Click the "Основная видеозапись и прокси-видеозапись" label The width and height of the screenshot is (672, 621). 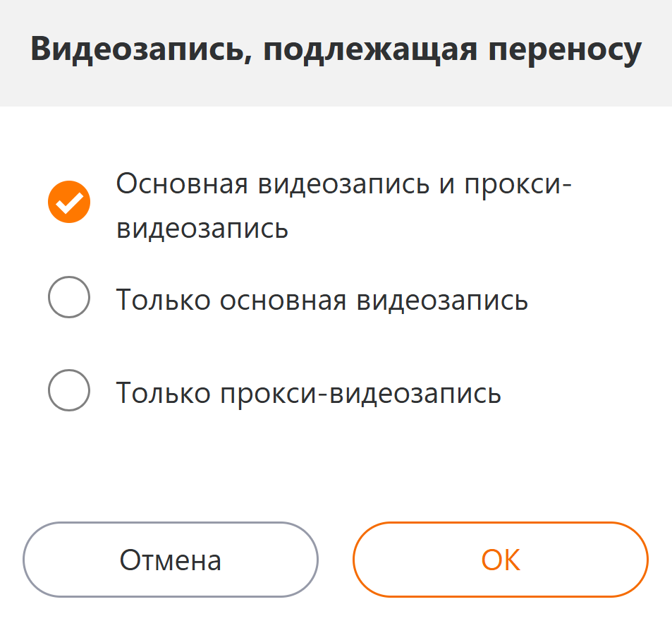(343, 205)
